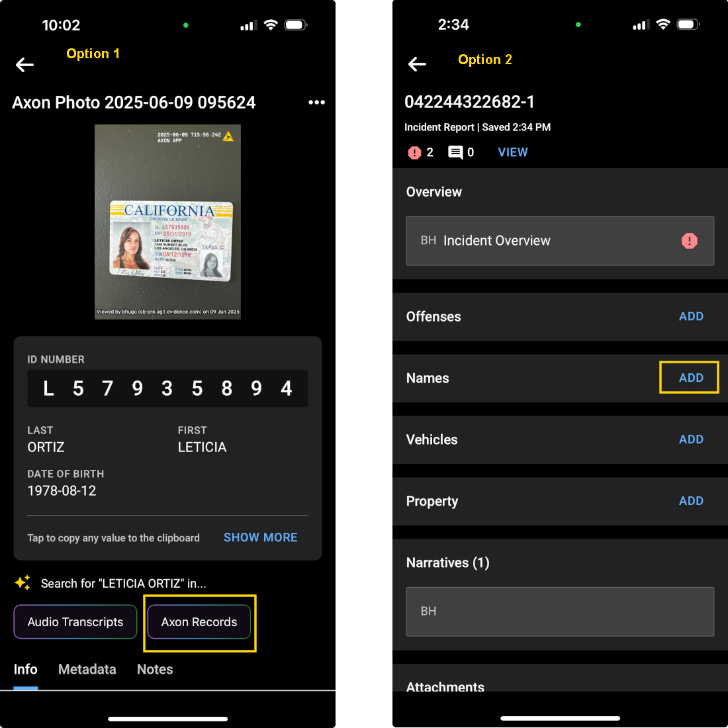
Task: Open the driver's license photo thumbnail
Action: pyautogui.click(x=167, y=221)
